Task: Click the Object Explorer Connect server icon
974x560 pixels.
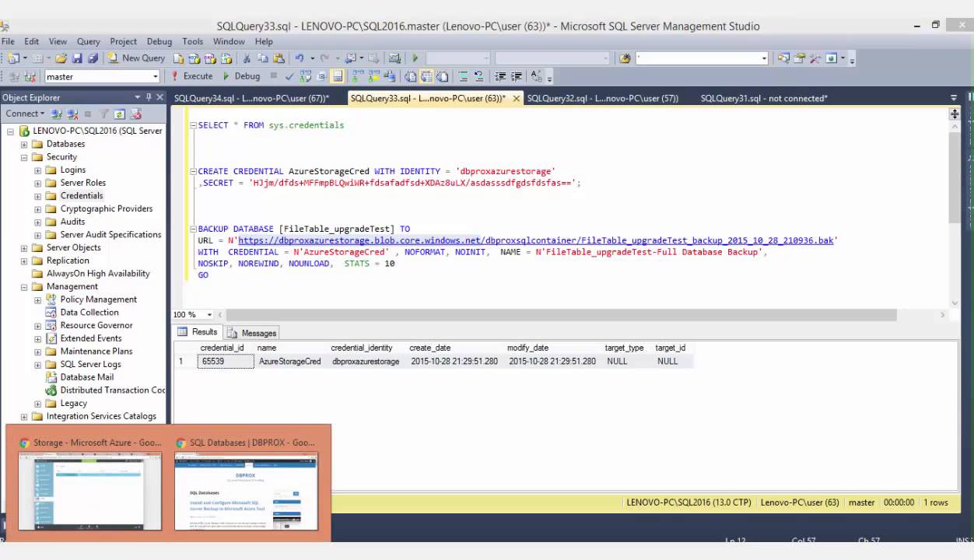Action: pyautogui.click(x=57, y=114)
